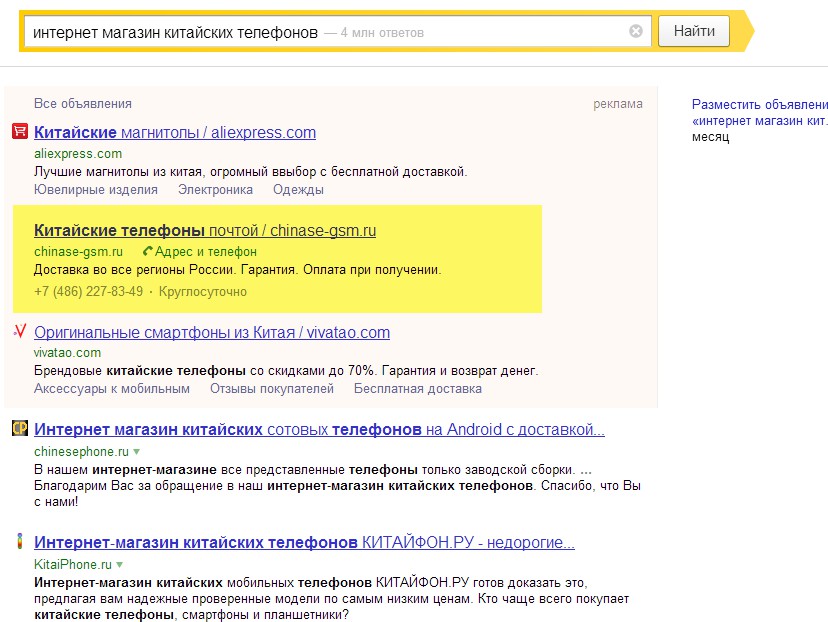Screen dimensions: 828x622
Task: Open Интернет магазин китайских сотовых телефонов result
Action: (x=319, y=430)
